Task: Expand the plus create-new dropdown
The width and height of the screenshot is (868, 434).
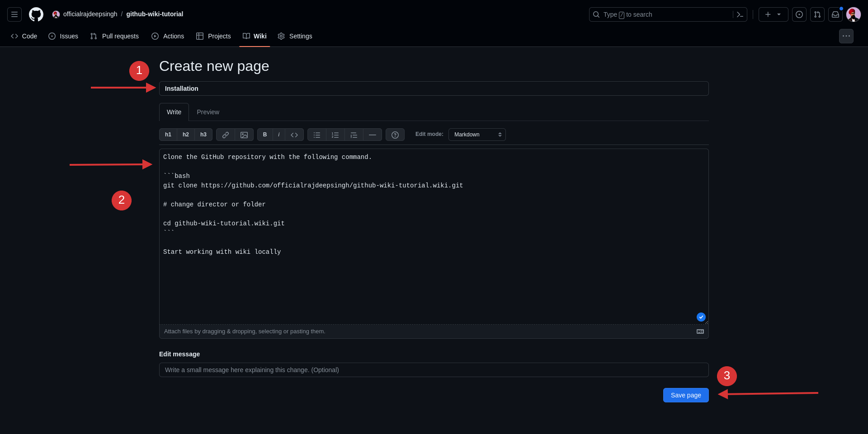Action: point(773,14)
